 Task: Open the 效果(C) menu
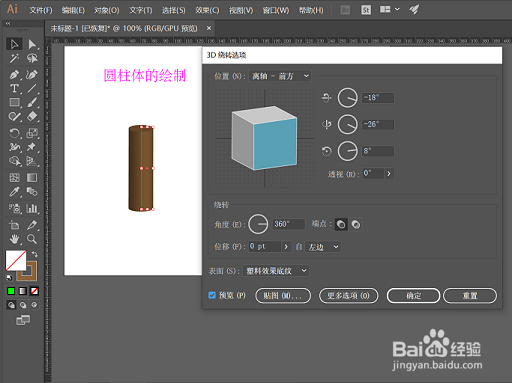tap(207, 10)
